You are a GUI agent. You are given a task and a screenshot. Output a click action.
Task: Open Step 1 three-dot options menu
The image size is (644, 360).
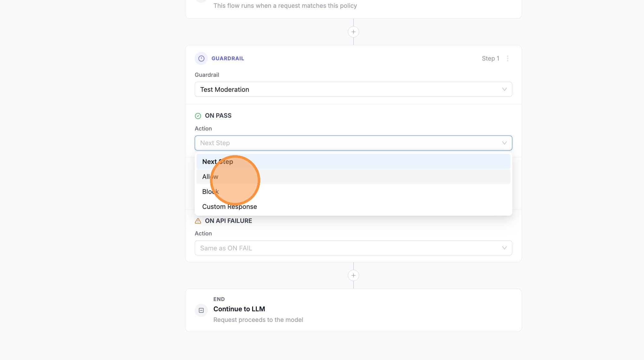pyautogui.click(x=508, y=58)
